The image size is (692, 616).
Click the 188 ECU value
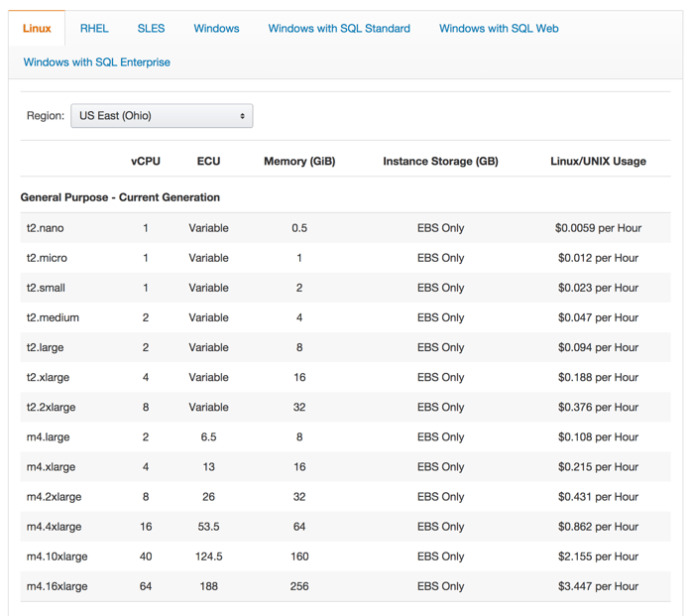point(208,586)
